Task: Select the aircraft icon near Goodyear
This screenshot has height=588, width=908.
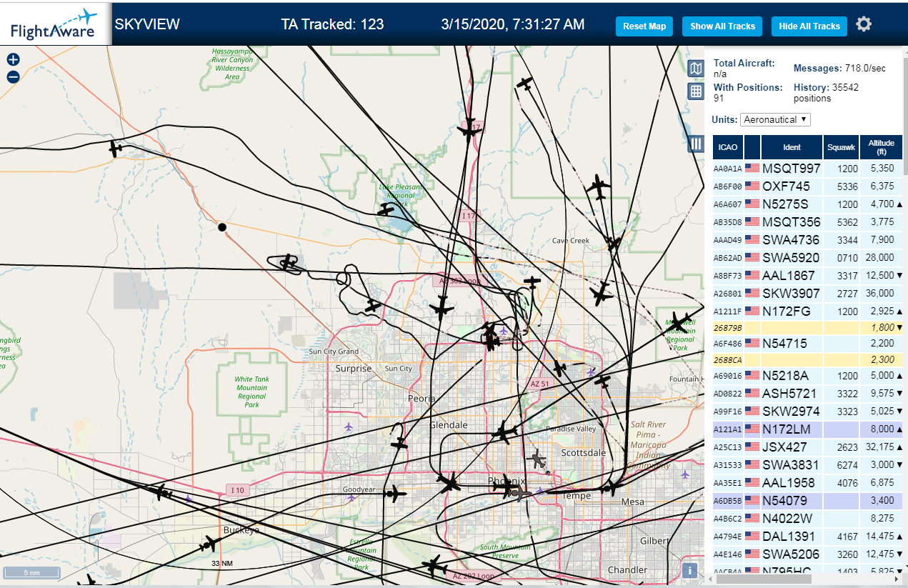Action: 394,493
